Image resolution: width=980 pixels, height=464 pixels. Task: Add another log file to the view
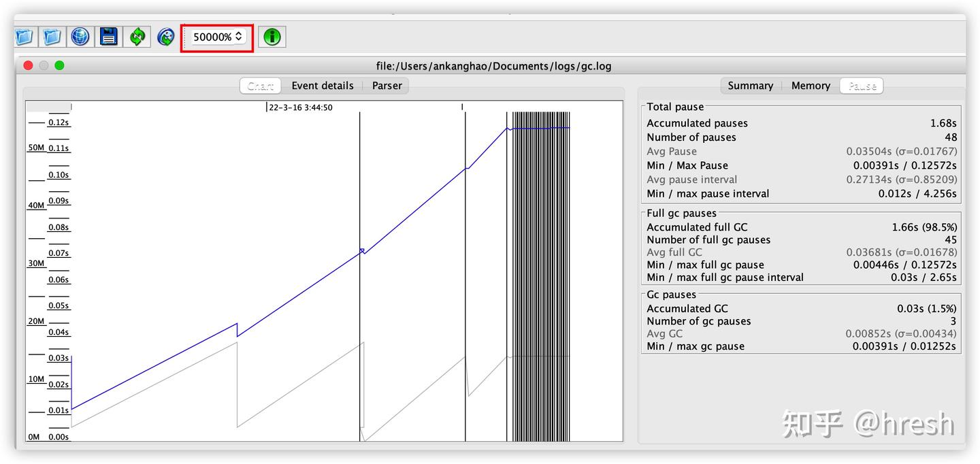tap(52, 37)
